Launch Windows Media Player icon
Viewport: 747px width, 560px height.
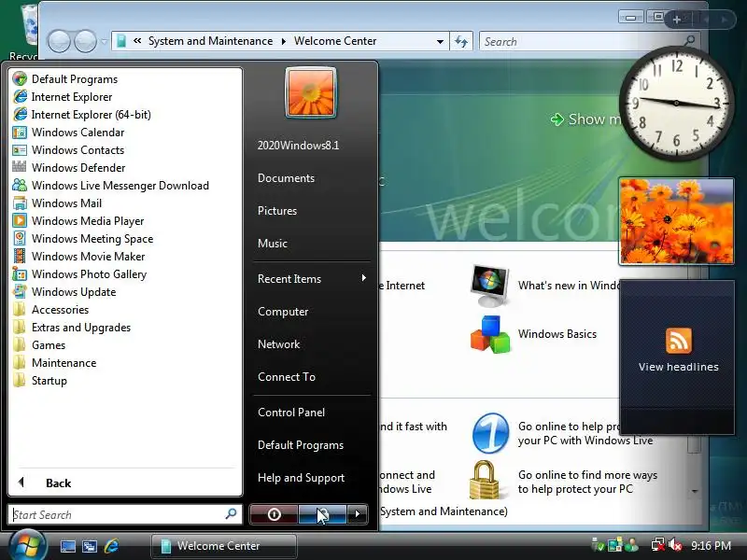point(20,221)
